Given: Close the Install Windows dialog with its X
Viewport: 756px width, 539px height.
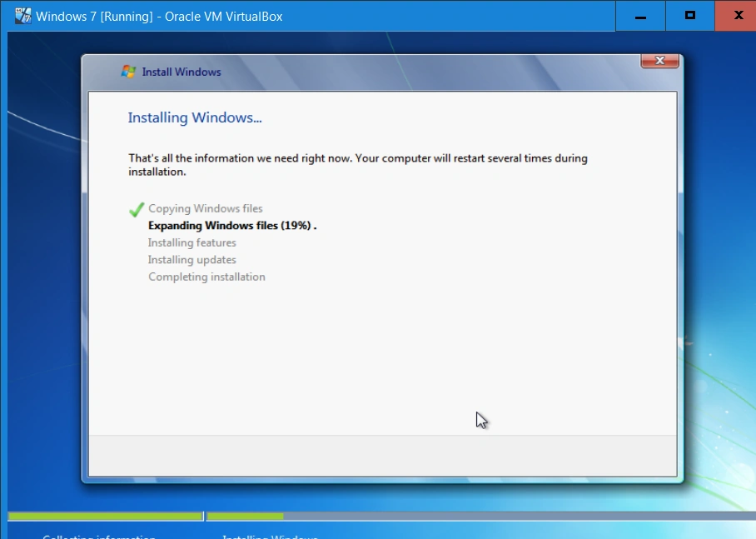Looking at the screenshot, I should tap(659, 60).
